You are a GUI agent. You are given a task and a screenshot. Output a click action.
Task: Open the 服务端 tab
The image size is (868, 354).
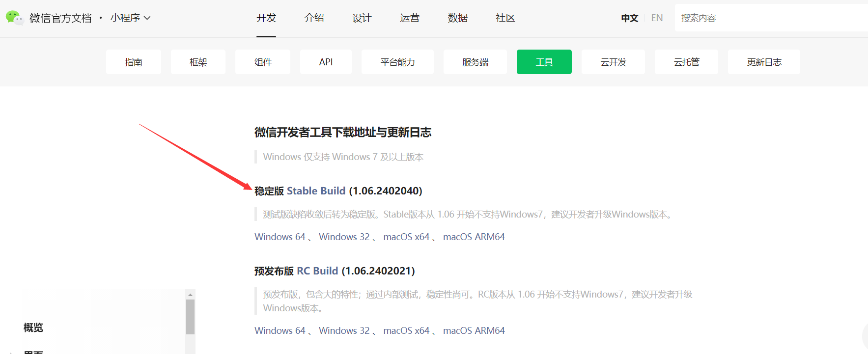coord(475,62)
